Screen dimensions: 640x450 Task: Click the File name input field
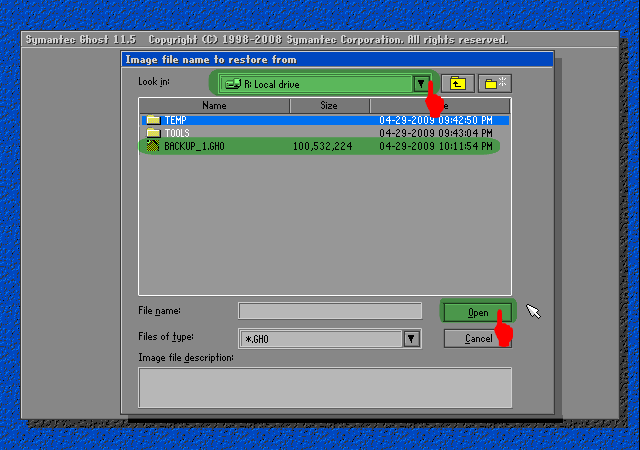pos(330,311)
